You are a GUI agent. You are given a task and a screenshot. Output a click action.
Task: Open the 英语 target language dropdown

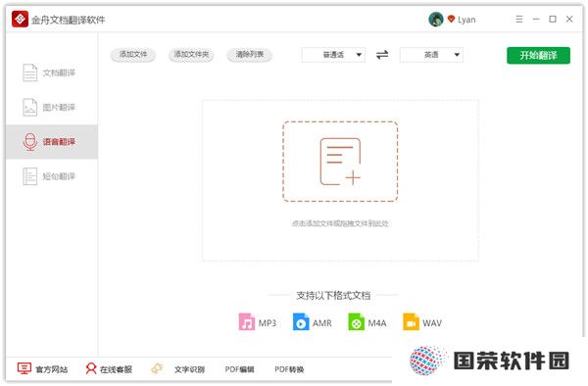[x=431, y=55]
